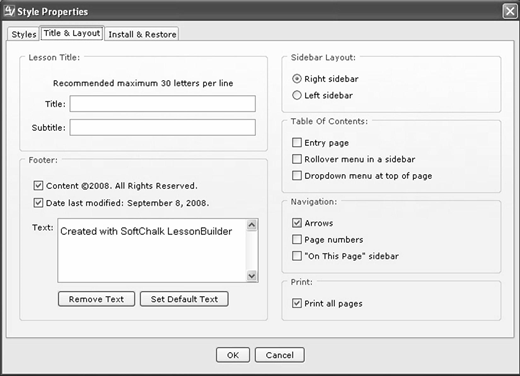
Task: Click the footer text scrollbar down arrow
Action: click(252, 276)
